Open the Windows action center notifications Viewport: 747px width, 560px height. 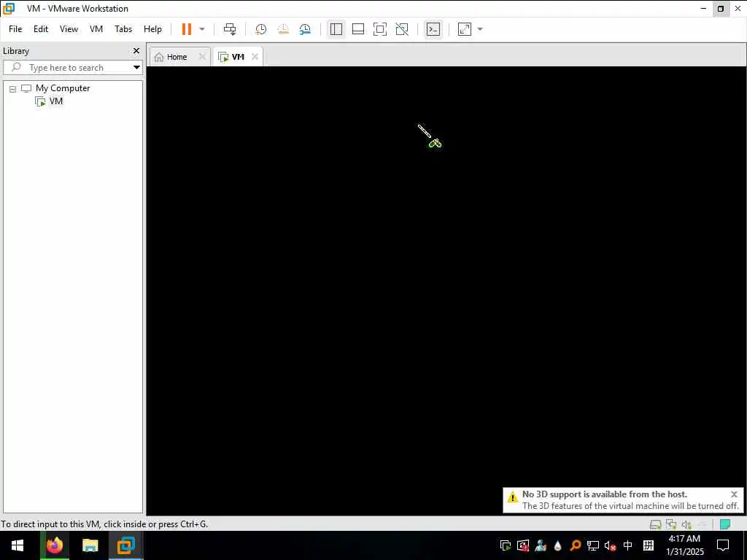click(x=723, y=545)
